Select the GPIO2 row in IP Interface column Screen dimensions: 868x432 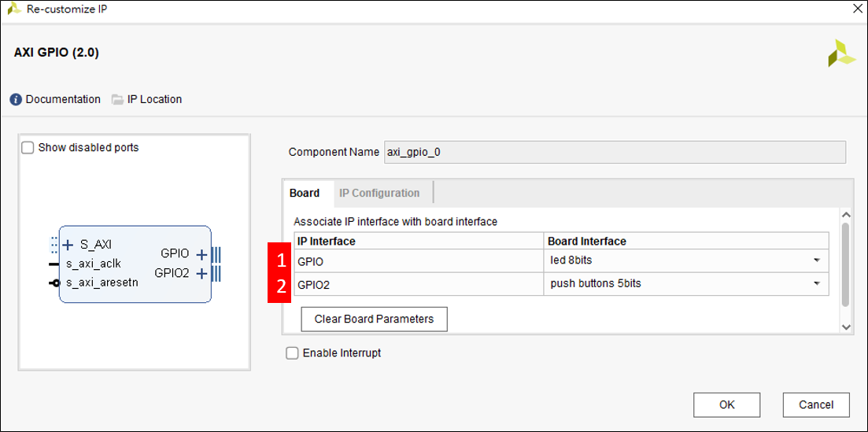point(419,284)
